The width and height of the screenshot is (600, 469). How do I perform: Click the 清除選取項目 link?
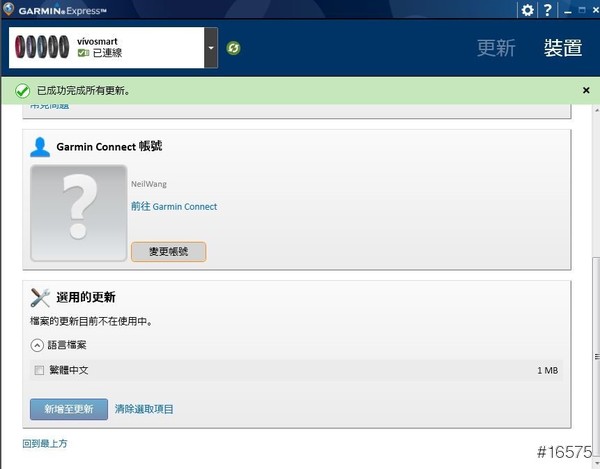(144, 409)
